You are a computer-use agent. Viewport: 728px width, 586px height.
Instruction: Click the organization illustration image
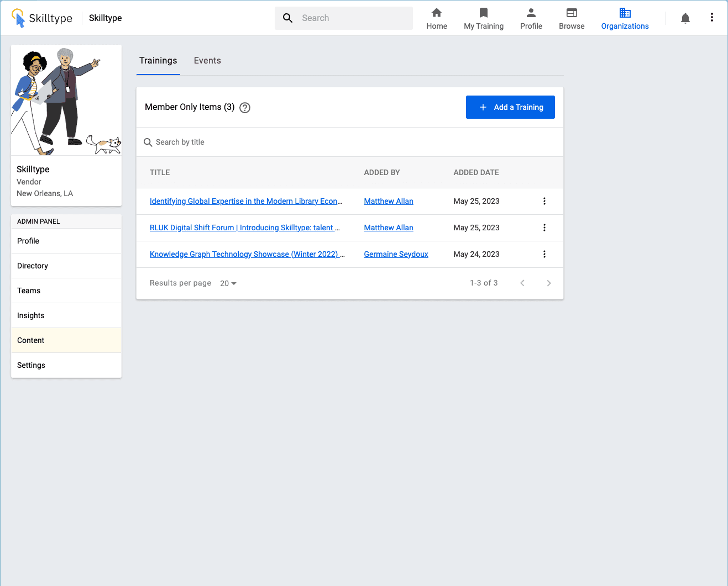tap(66, 101)
